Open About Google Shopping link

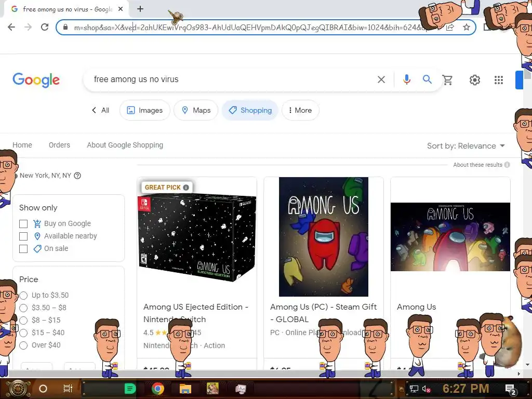coord(125,145)
